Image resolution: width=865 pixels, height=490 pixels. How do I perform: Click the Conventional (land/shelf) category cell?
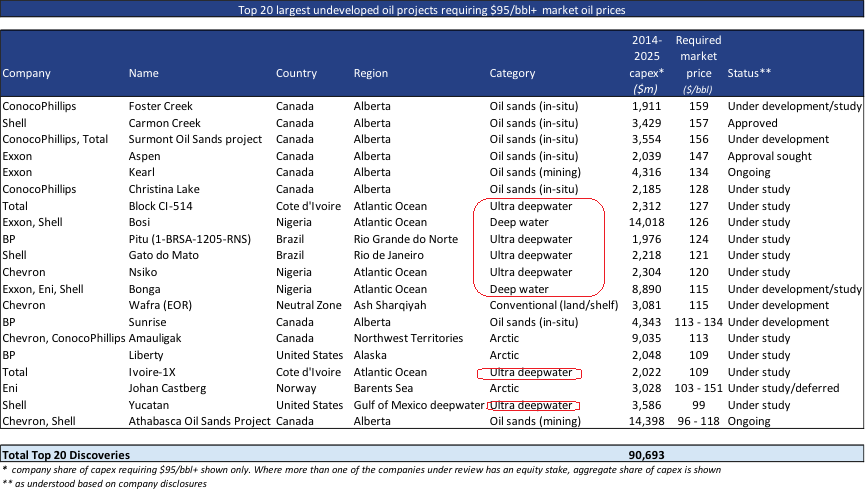pyautogui.click(x=554, y=305)
